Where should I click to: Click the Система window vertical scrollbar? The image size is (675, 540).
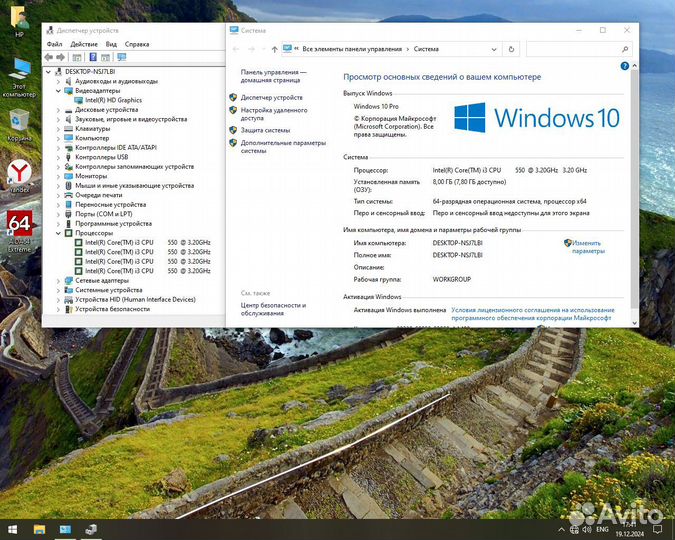pyautogui.click(x=634, y=189)
